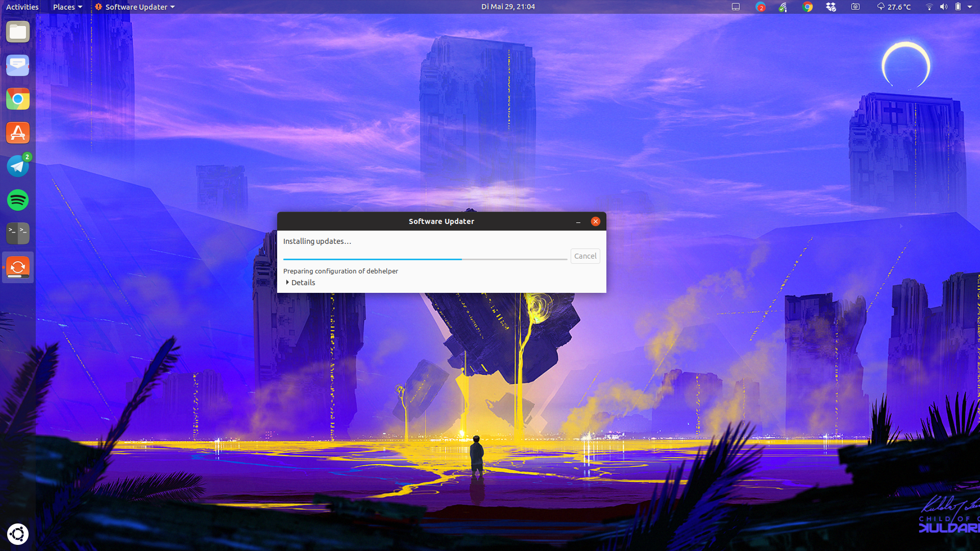Viewport: 980px width, 551px height.
Task: Open Google Chrome from the dock
Action: point(18,99)
